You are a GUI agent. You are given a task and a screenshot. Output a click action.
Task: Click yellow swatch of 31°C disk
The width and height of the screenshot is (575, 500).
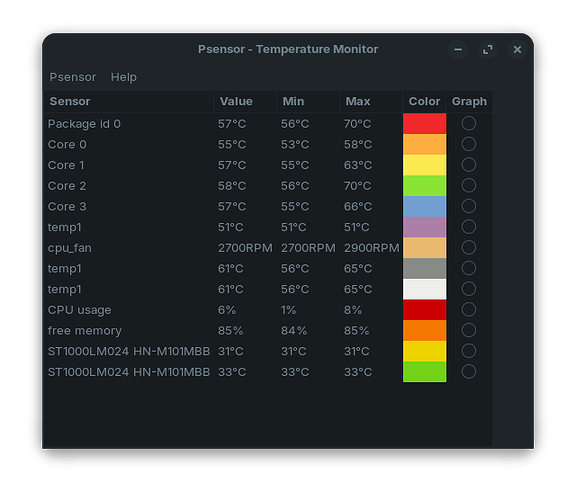tap(425, 351)
